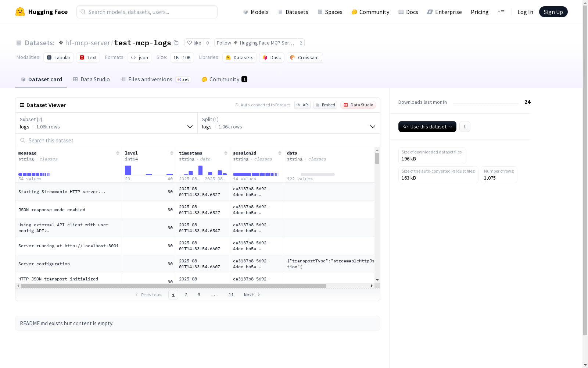Click the Dataset Viewer table icon

pyautogui.click(x=22, y=105)
